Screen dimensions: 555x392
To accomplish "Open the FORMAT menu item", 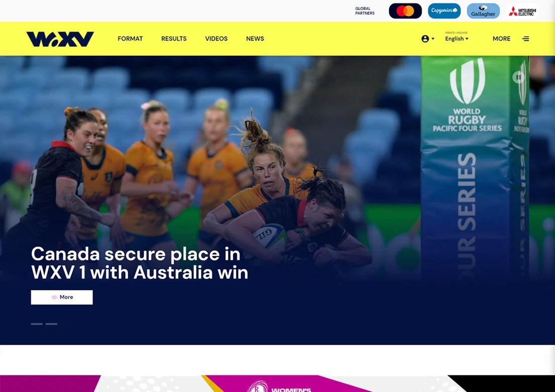I will pyautogui.click(x=130, y=39).
